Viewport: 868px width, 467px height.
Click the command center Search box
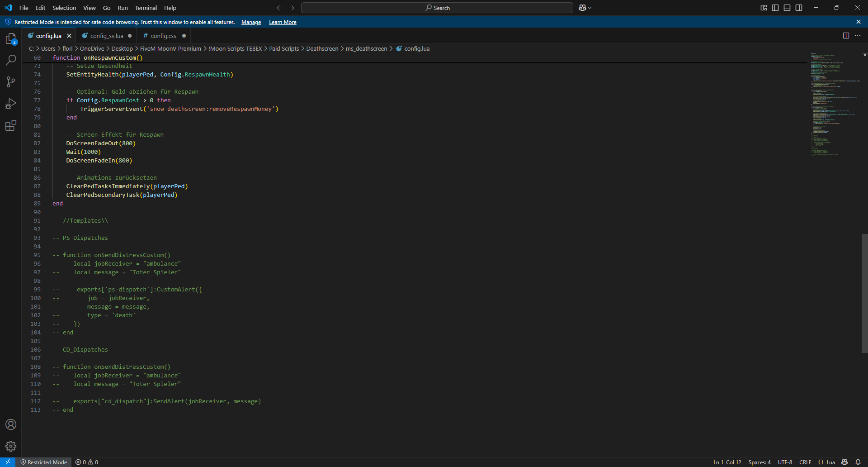click(437, 8)
